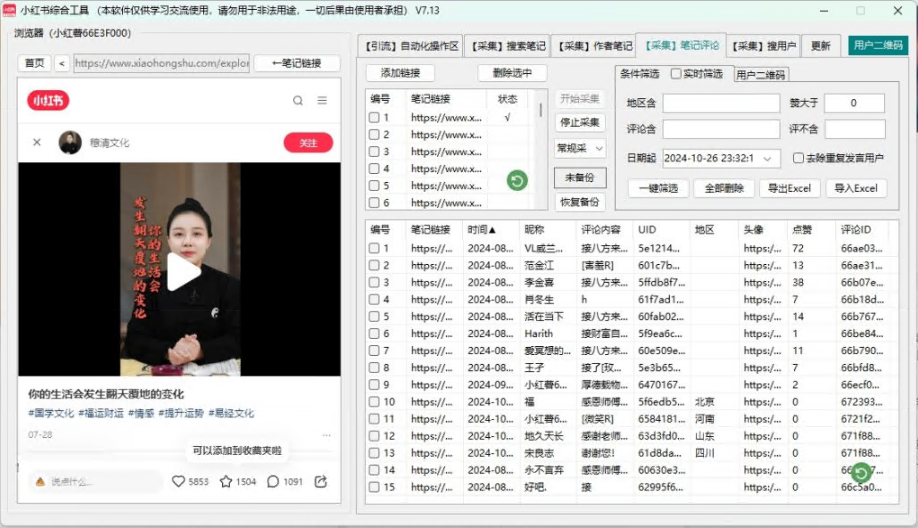Click the ←笔记链接 button
Image resolution: width=918 pixels, height=528 pixels.
pyautogui.click(x=297, y=63)
